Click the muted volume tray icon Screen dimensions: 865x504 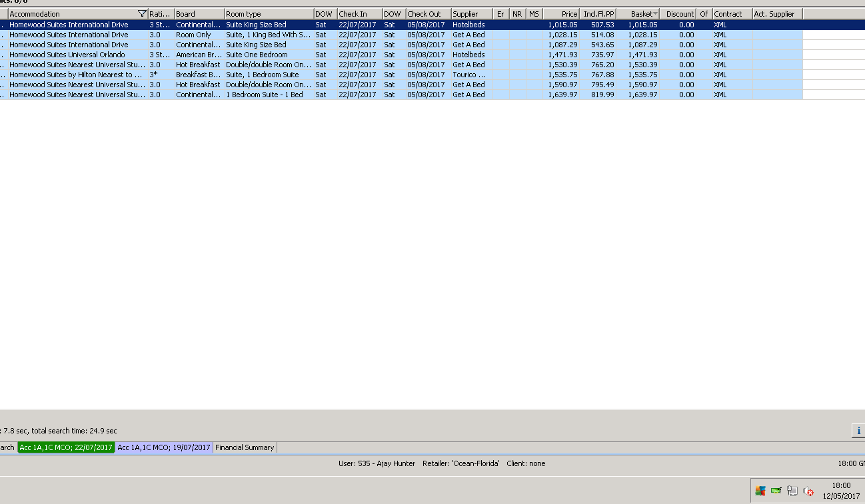808,491
